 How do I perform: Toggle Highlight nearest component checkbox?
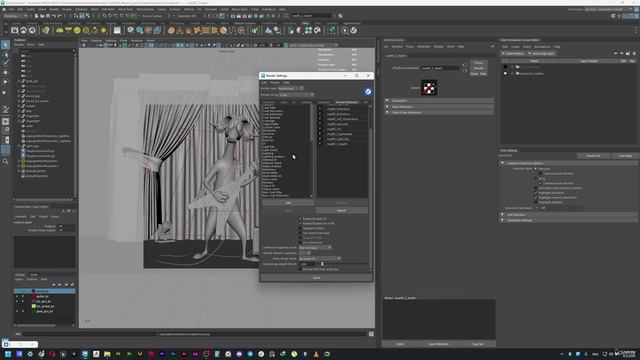(x=536, y=198)
